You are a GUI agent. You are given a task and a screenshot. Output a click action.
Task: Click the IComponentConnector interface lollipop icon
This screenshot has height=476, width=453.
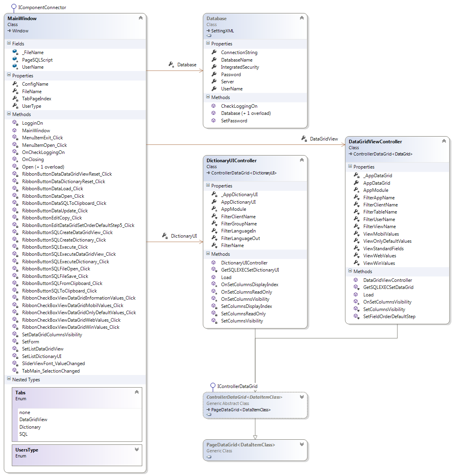tap(14, 7)
